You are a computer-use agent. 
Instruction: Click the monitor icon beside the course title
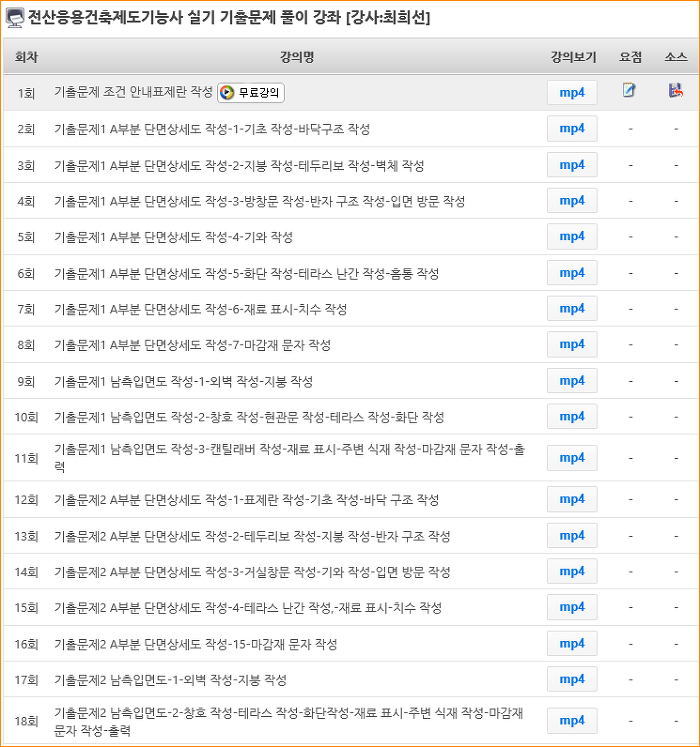coord(15,18)
